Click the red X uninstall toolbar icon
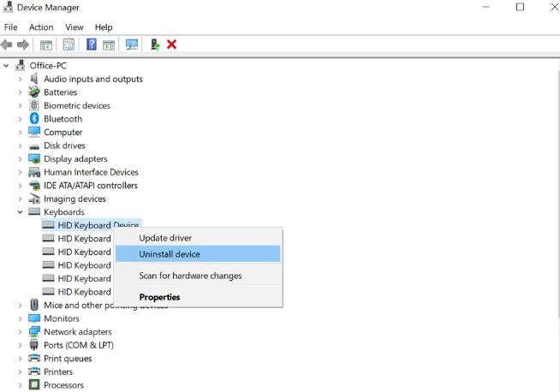The width and height of the screenshot is (560, 392). point(172,45)
